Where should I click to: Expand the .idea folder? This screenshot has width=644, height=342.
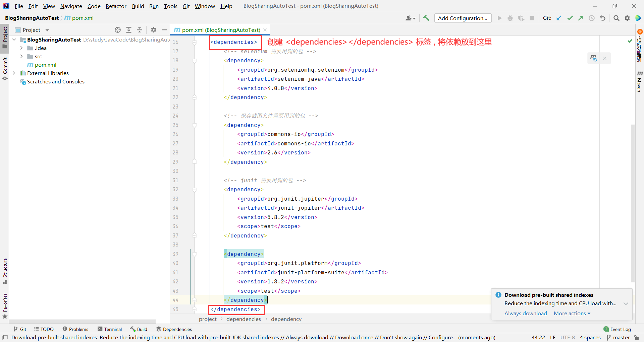pos(21,48)
